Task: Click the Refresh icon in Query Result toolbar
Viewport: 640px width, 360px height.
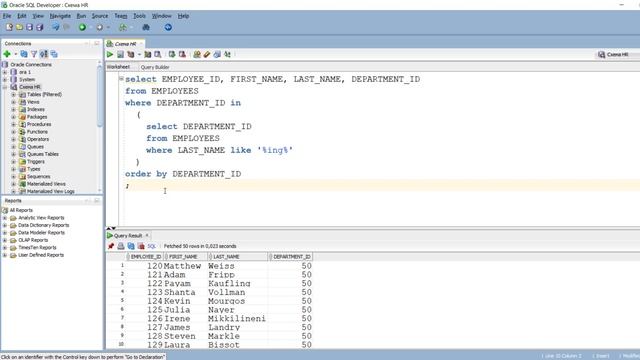Action: [131, 246]
